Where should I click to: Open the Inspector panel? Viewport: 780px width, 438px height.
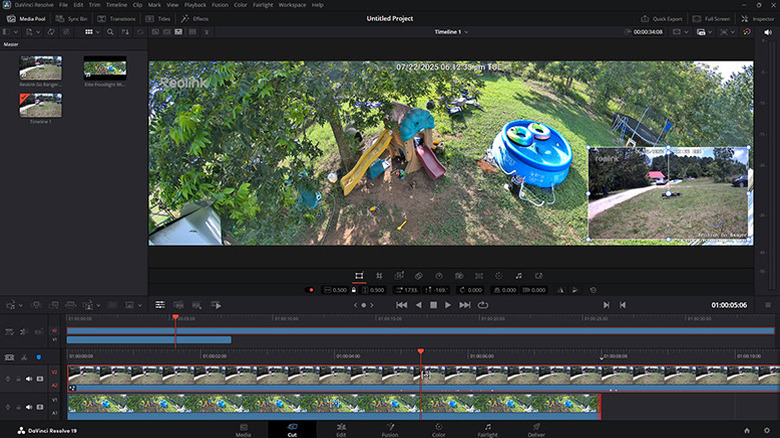click(758, 18)
